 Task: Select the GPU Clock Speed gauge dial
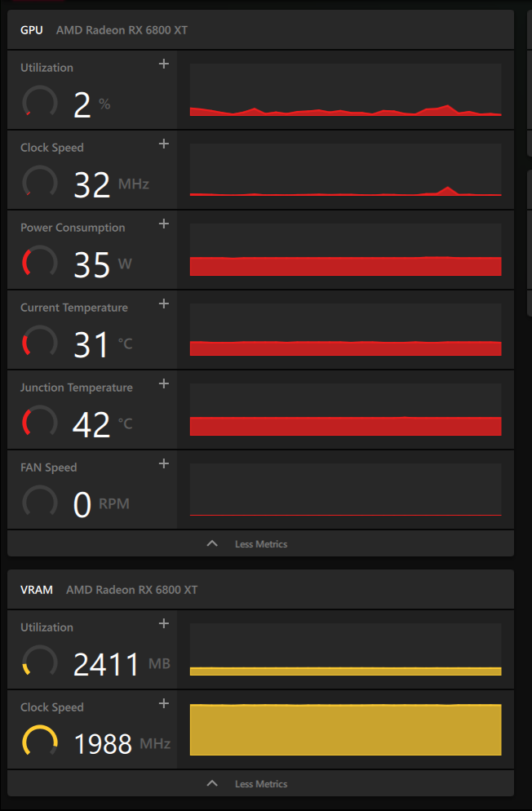tap(40, 182)
